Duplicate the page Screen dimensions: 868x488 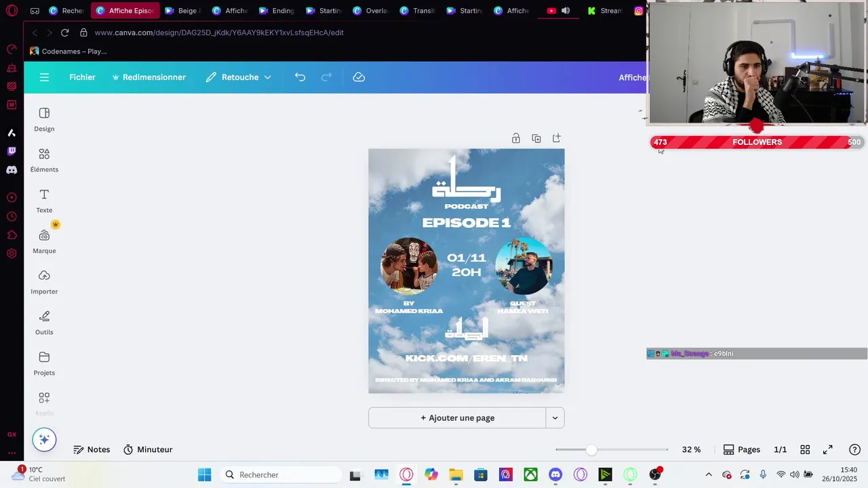tap(536, 138)
